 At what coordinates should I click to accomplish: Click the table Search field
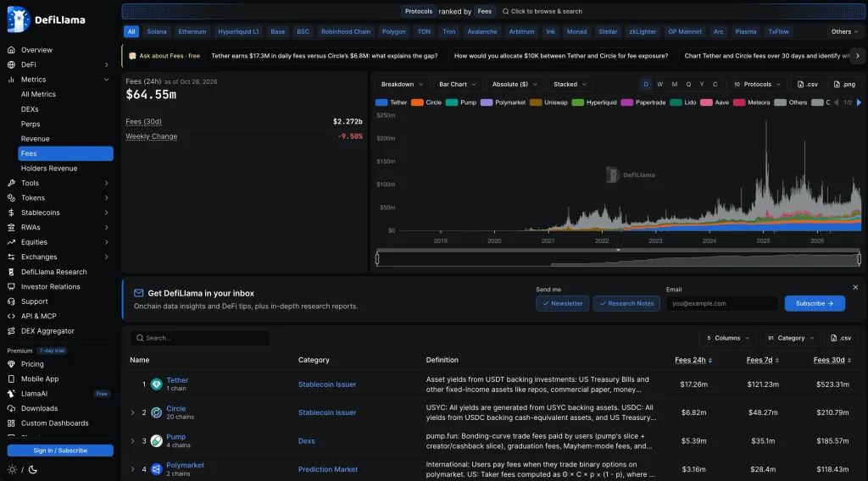pos(200,338)
